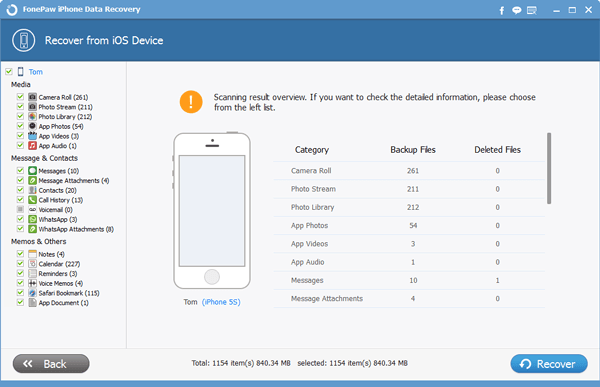Select Camera Roll (261) in the list
600x387 pixels.
coord(63,97)
